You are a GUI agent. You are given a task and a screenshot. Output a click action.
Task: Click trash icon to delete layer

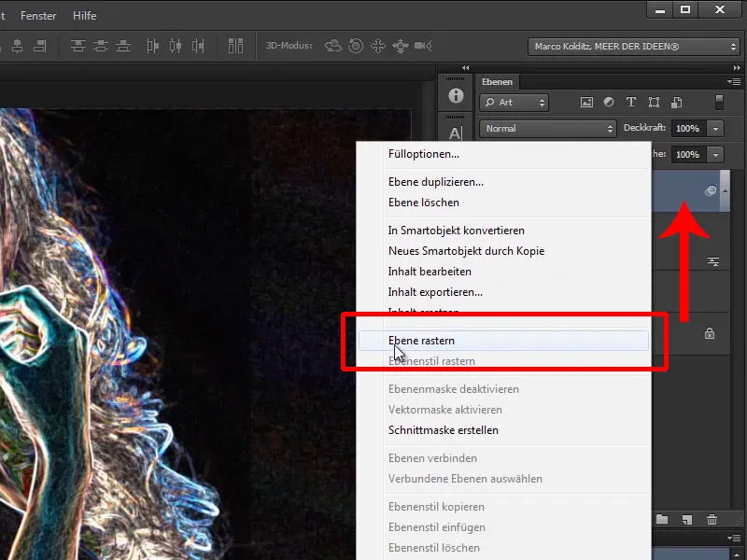coord(712,520)
